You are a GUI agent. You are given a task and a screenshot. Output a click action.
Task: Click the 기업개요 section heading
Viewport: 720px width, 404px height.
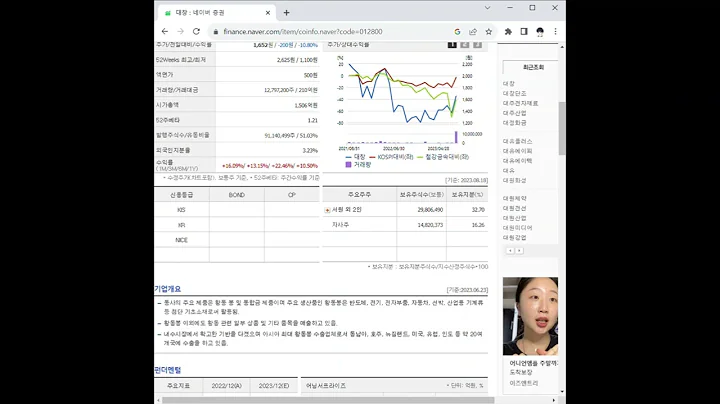[x=168, y=289]
